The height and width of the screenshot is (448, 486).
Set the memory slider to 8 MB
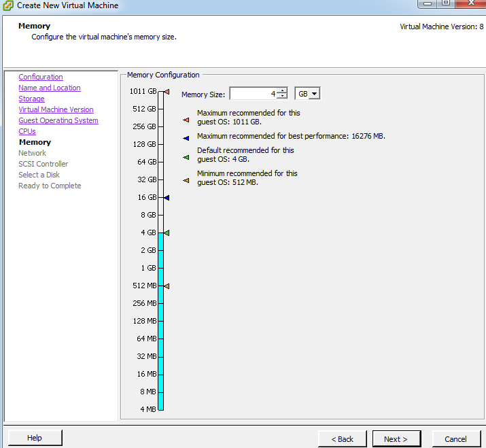coord(160,392)
